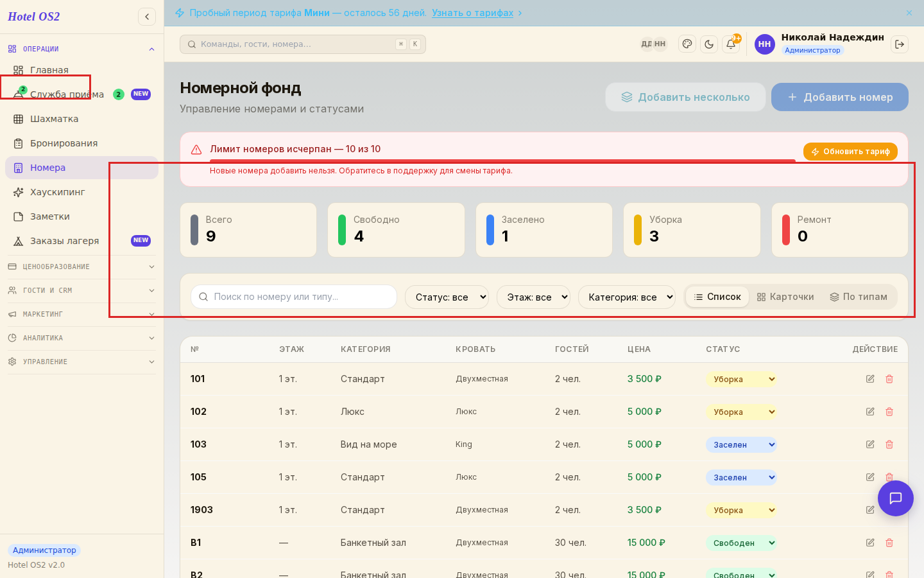Edit room 101 with pencil icon
The width and height of the screenshot is (924, 578).
coord(870,379)
